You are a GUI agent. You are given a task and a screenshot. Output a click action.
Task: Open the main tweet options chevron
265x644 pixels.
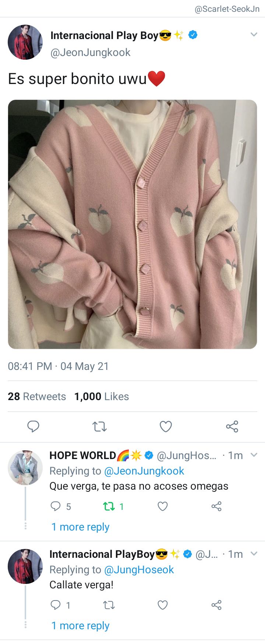[x=254, y=35]
